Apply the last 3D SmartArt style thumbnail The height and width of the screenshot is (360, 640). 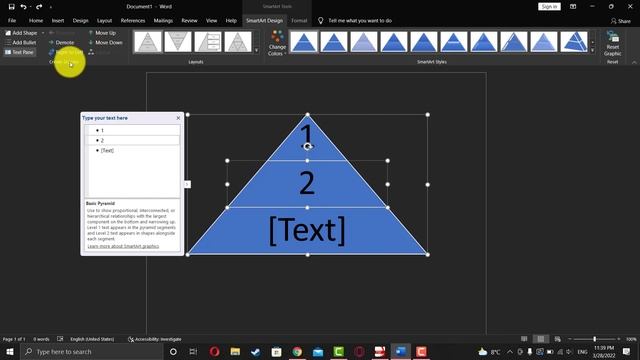click(574, 42)
